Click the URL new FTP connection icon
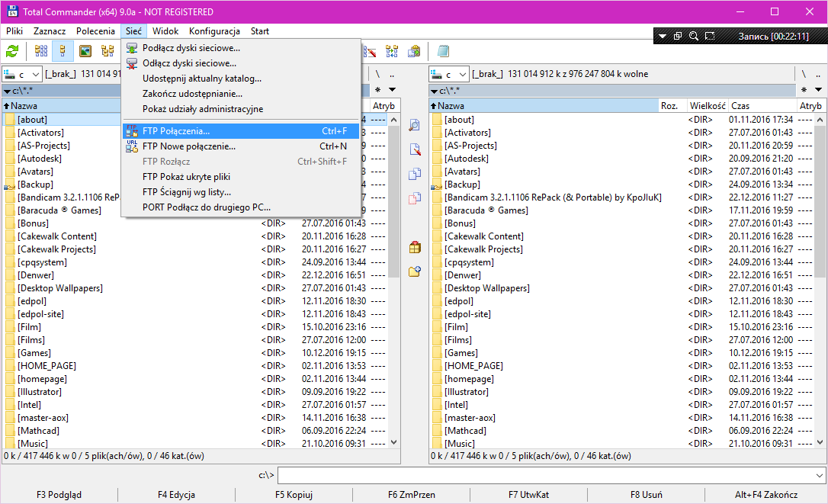Screen dimensions: 828x504 tap(131, 146)
